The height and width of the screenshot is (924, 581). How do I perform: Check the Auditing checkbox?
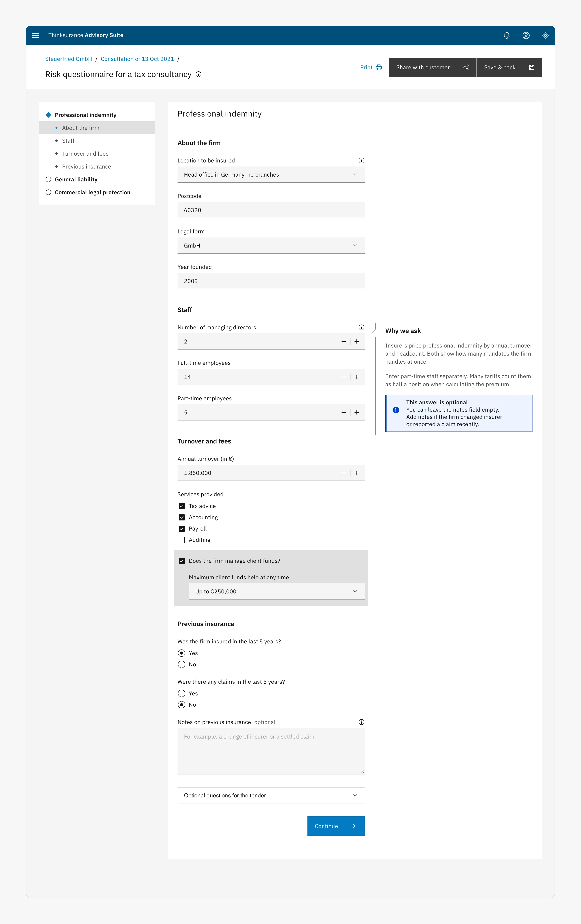182,540
